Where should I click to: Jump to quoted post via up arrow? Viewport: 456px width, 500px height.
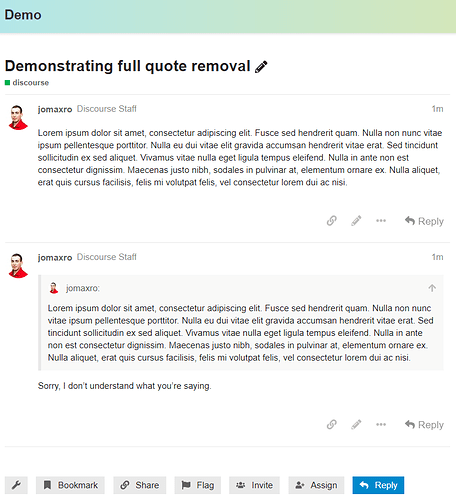pyautogui.click(x=432, y=288)
